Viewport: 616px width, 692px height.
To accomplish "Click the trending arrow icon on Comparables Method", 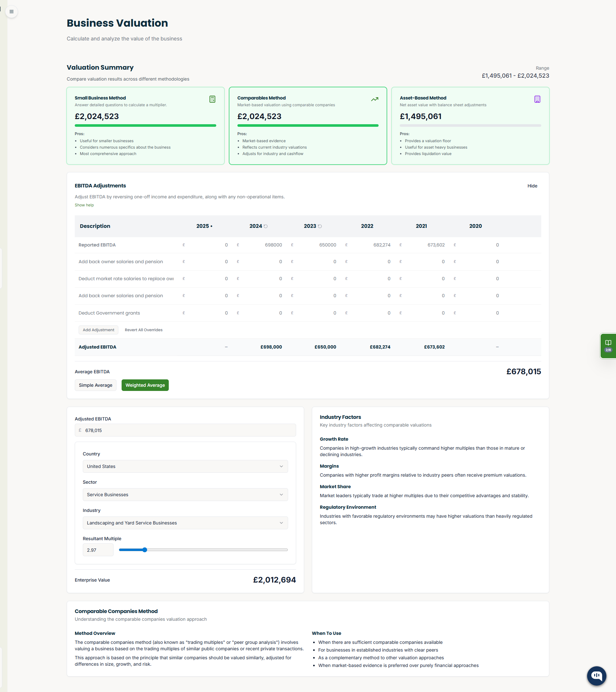I will coord(374,99).
